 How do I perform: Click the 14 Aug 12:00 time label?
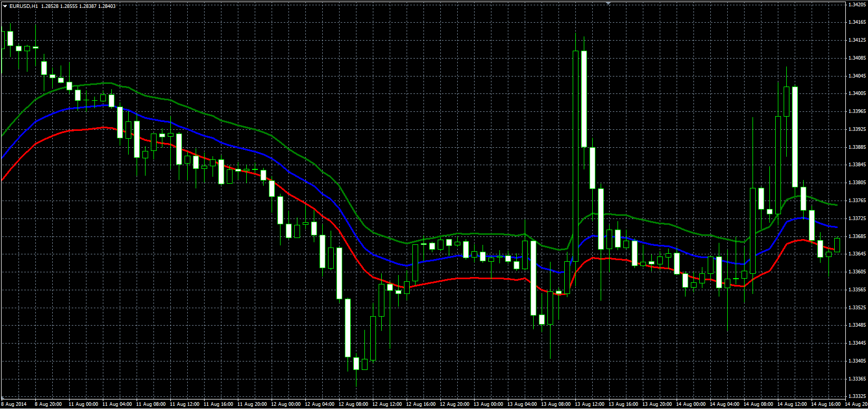[x=792, y=404]
